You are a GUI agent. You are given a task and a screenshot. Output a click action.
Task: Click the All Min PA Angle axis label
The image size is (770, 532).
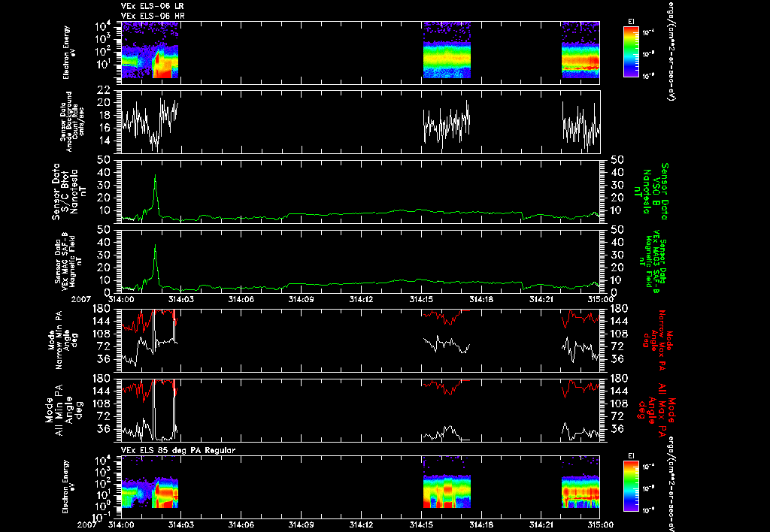[x=63, y=410]
